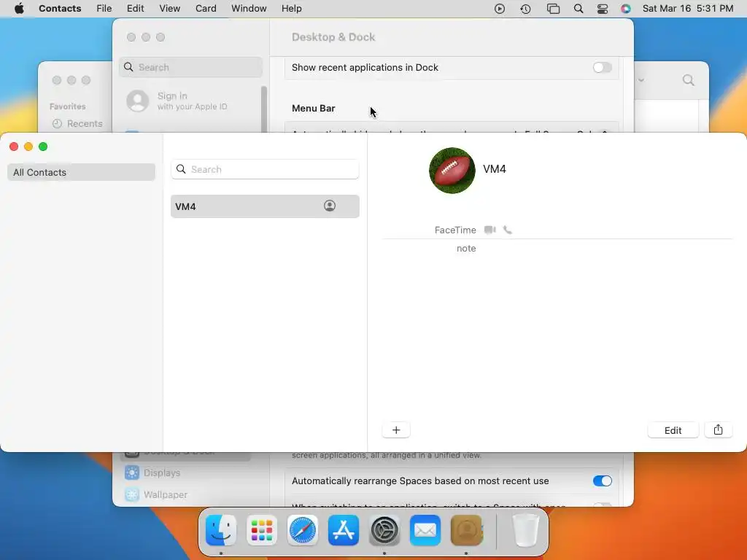747x560 pixels.
Task: Open Trash from the Dock
Action: tap(525, 530)
